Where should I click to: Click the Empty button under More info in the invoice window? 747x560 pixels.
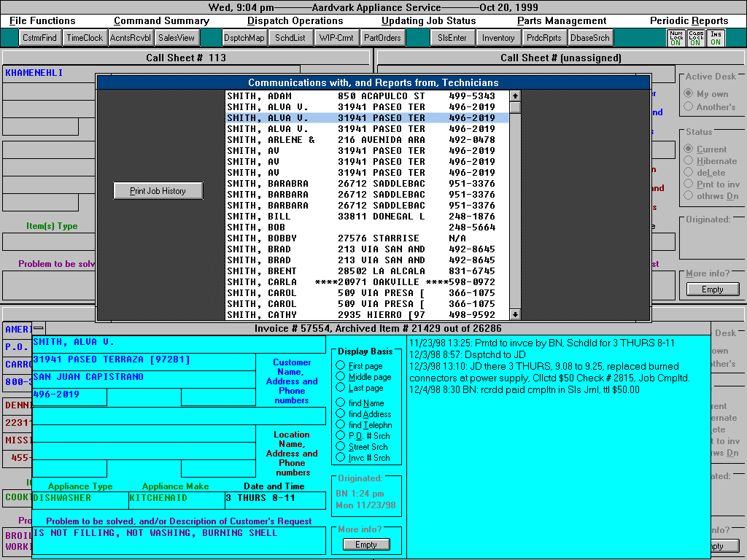(366, 545)
